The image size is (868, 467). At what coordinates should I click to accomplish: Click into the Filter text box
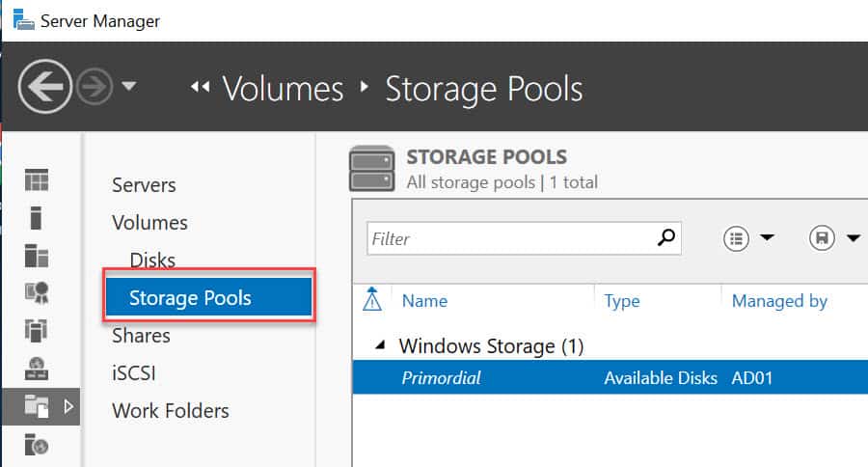point(524,238)
